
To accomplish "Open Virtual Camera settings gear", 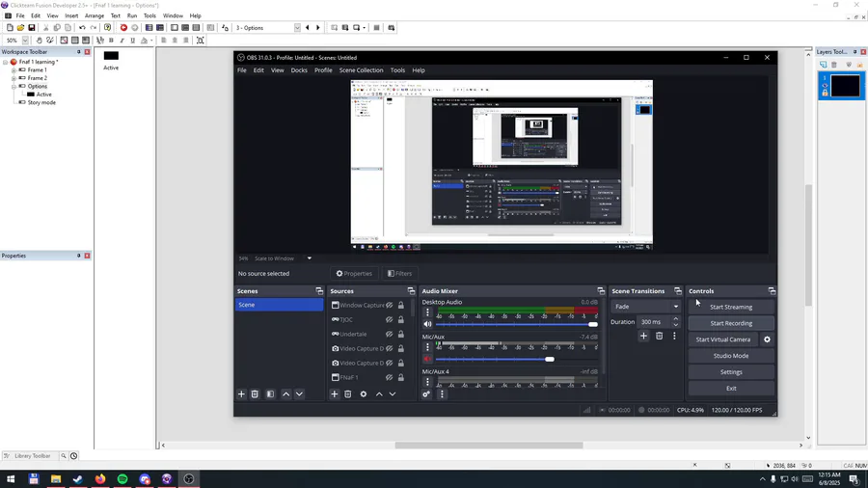I will coord(768,339).
